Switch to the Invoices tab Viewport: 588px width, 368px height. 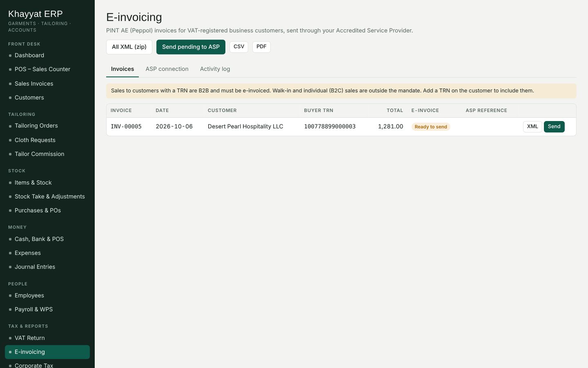tap(122, 69)
